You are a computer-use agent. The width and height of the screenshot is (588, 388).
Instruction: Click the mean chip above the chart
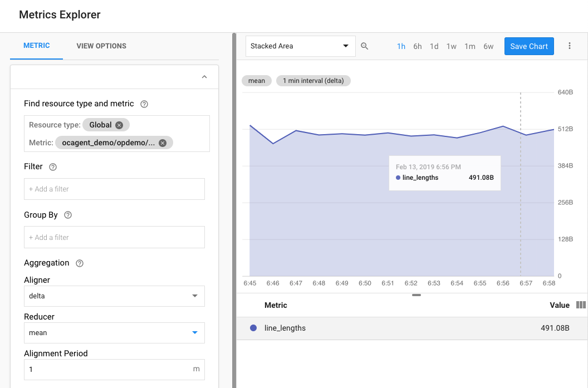point(257,81)
